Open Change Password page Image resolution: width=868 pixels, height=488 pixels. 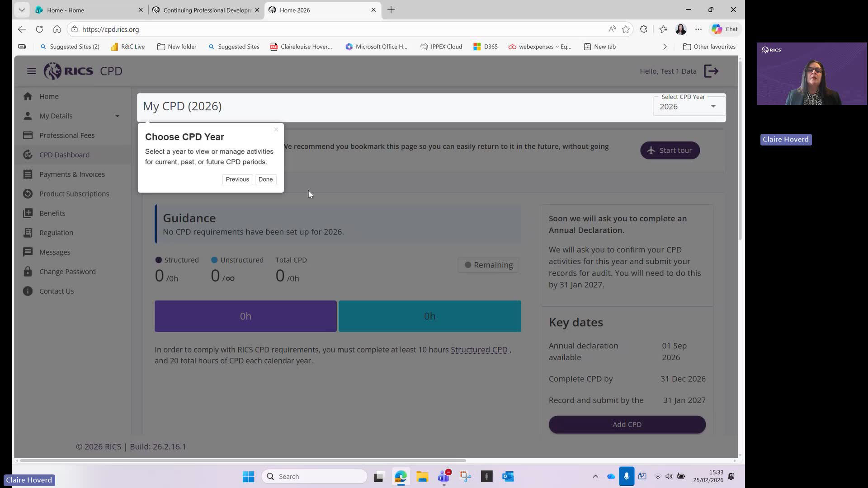coord(67,272)
